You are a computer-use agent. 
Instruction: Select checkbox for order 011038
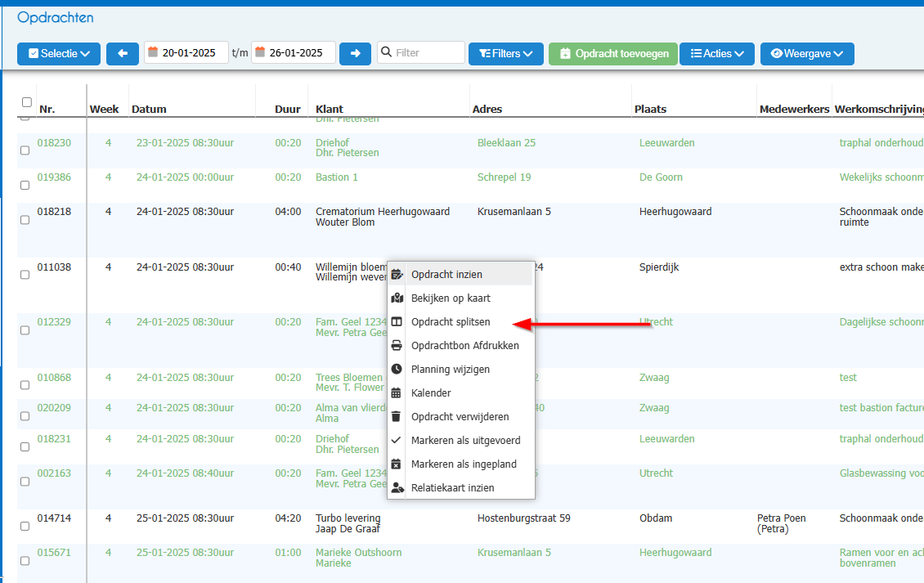click(x=25, y=275)
